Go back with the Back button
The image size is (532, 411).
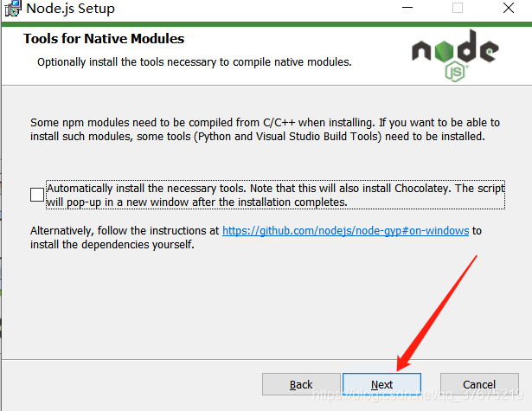coord(301,384)
